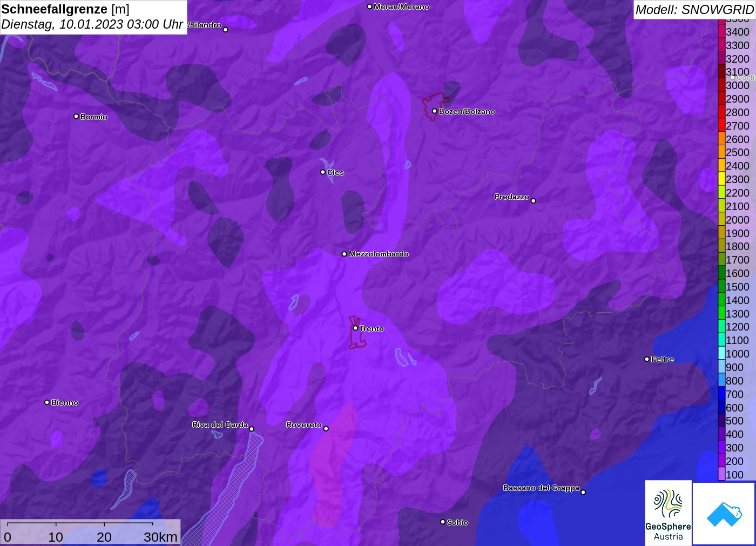The width and height of the screenshot is (756, 546).
Task: Click the Bassano del Grappa city marker
Action: 583,492
